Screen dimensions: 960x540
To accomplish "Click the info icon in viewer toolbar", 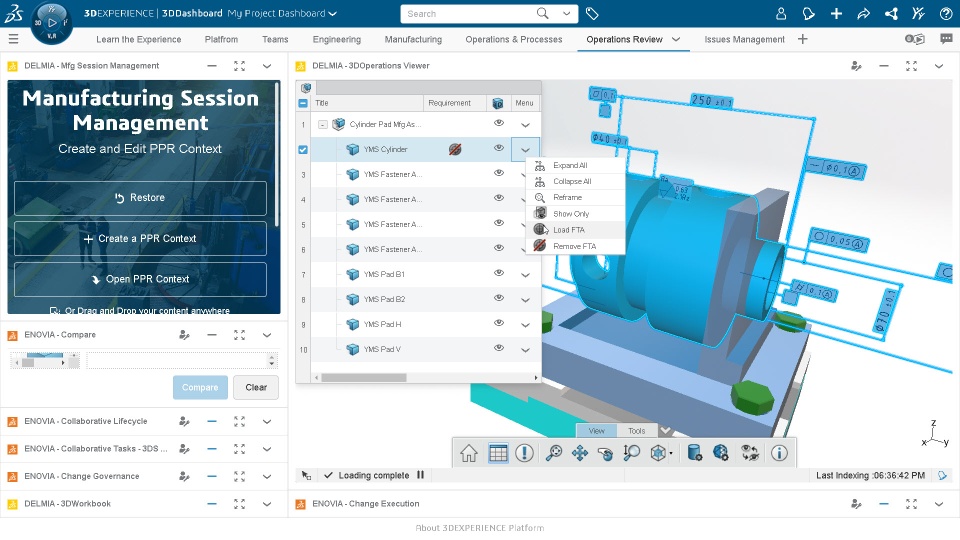I will pos(779,453).
